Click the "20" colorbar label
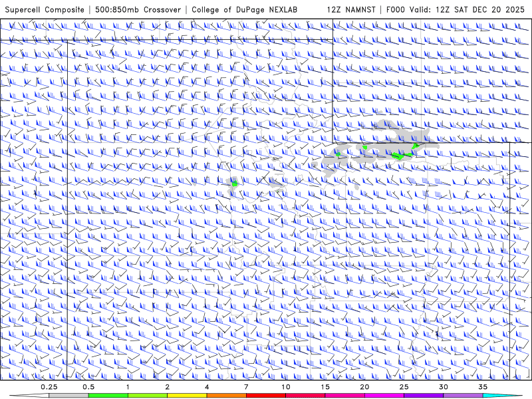The height and width of the screenshot is (399, 532). [364, 387]
